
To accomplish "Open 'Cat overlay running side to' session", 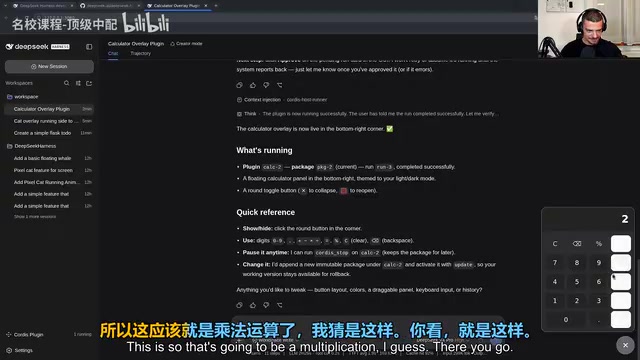I will point(49,121).
